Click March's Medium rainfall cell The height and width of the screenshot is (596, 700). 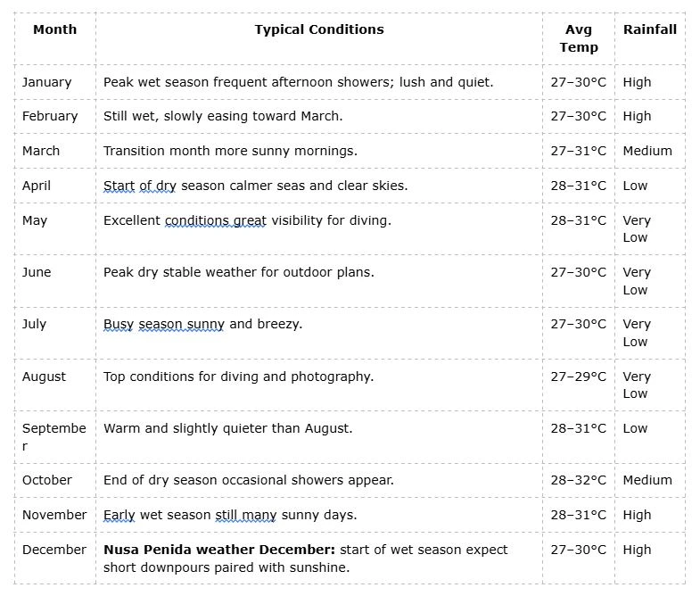(647, 151)
